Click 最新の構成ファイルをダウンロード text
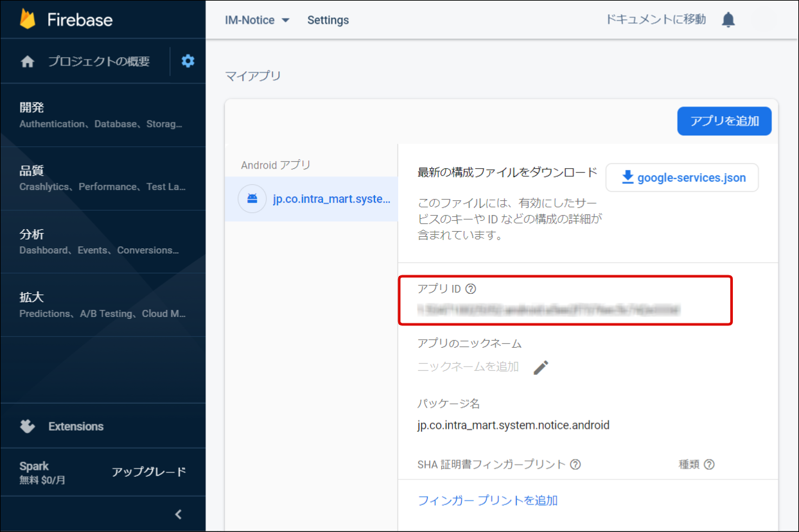This screenshot has width=799, height=532. pyautogui.click(x=507, y=172)
